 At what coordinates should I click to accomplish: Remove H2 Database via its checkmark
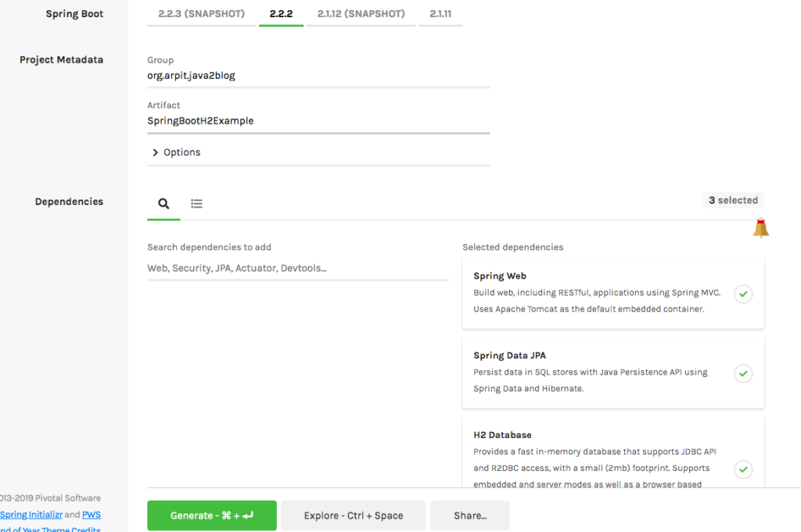coord(743,469)
